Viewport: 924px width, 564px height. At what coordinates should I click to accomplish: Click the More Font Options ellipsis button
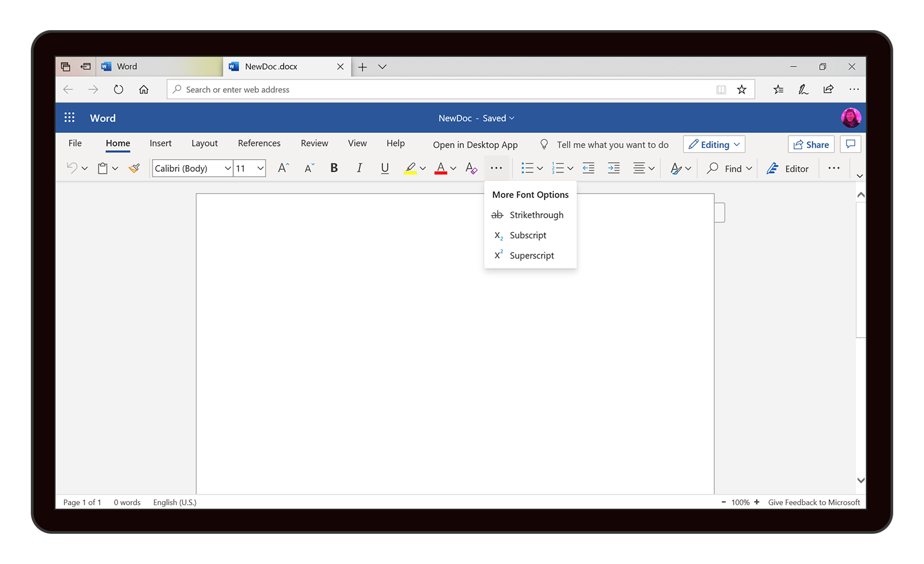[496, 168]
